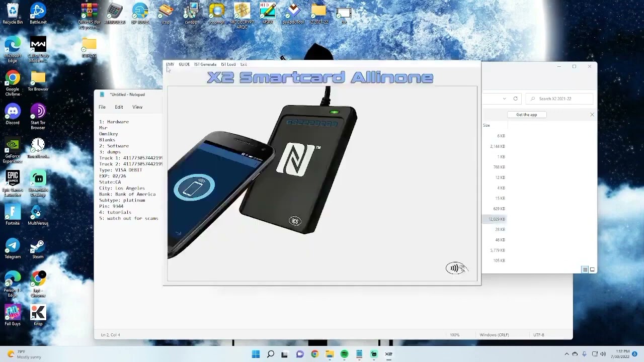Click the Exit menu item in X2
This screenshot has height=362, width=644.
pyautogui.click(x=244, y=64)
